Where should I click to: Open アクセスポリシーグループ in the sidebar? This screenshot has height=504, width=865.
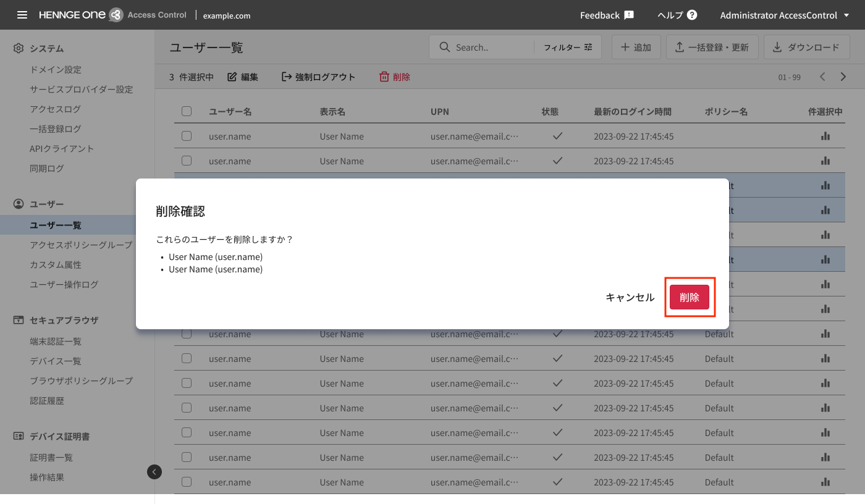click(81, 245)
